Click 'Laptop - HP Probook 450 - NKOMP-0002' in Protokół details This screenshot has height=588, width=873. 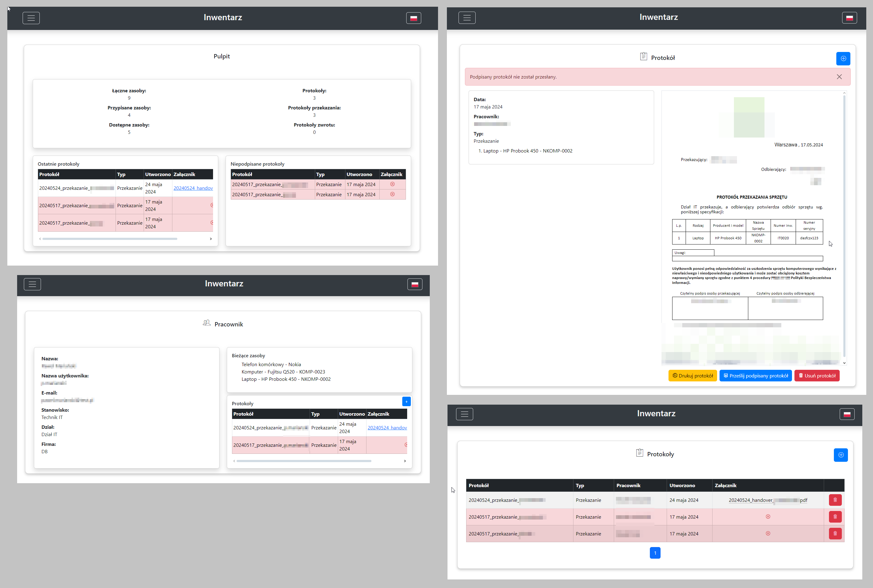click(528, 151)
